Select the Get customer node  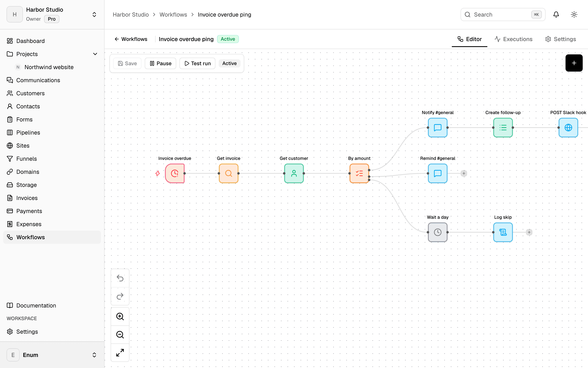(294, 173)
